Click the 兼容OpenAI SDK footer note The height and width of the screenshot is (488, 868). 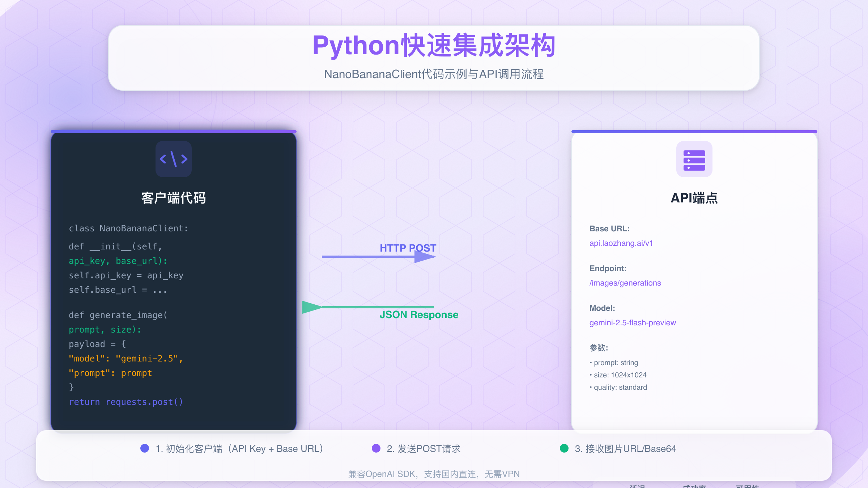[x=434, y=474]
